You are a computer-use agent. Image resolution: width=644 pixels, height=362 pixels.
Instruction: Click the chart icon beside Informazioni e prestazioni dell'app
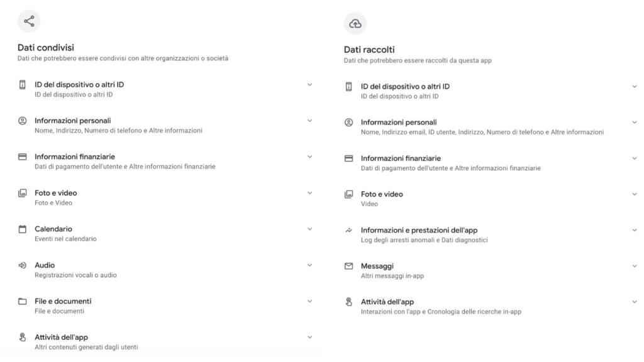point(349,231)
